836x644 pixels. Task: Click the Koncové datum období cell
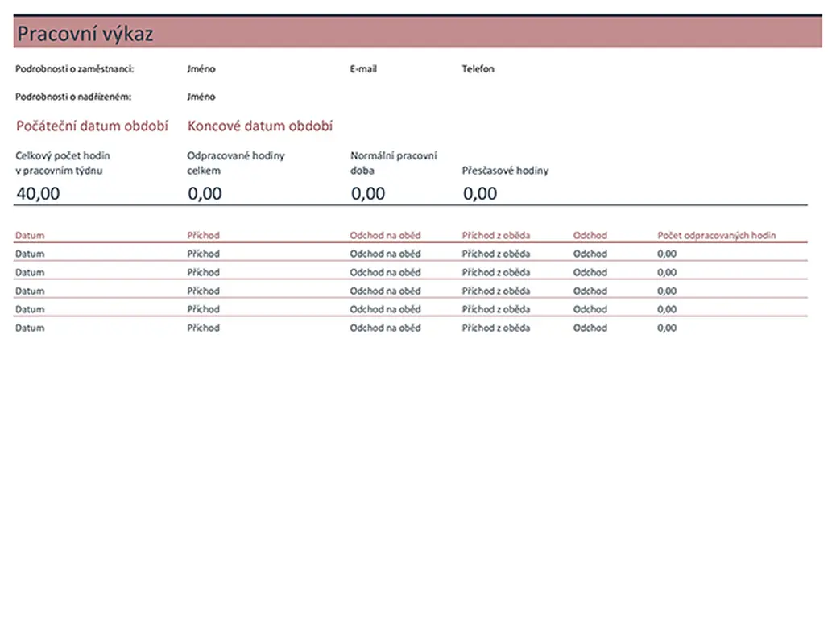tap(260, 126)
